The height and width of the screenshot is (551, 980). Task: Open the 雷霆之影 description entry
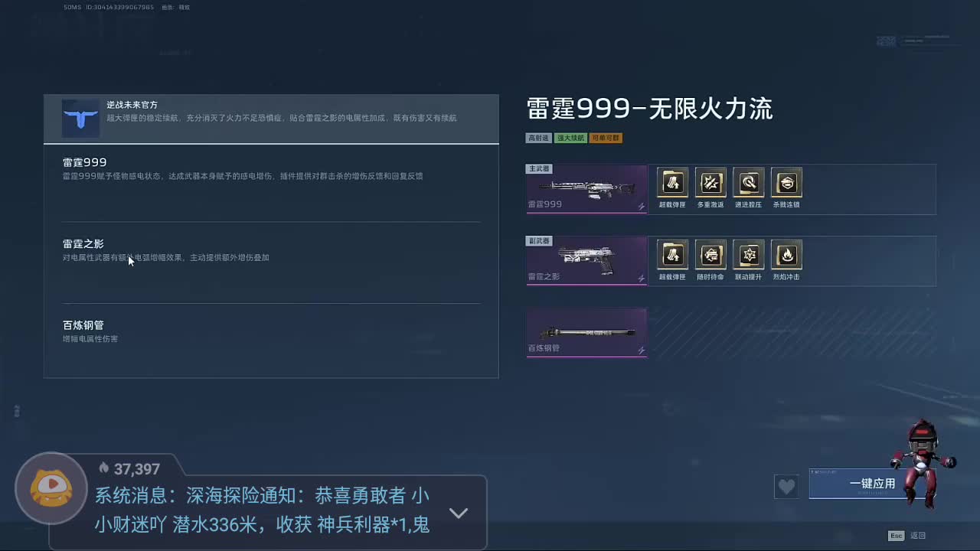(271, 262)
